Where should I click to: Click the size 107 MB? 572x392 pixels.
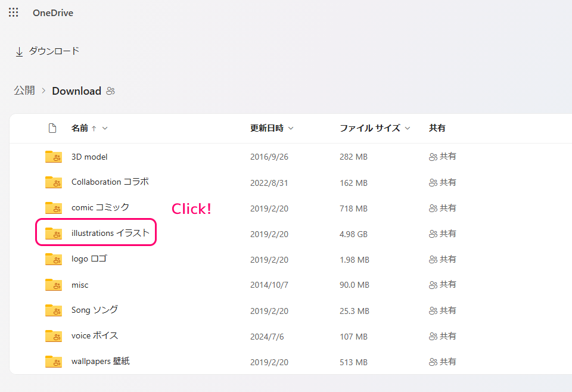[353, 337]
